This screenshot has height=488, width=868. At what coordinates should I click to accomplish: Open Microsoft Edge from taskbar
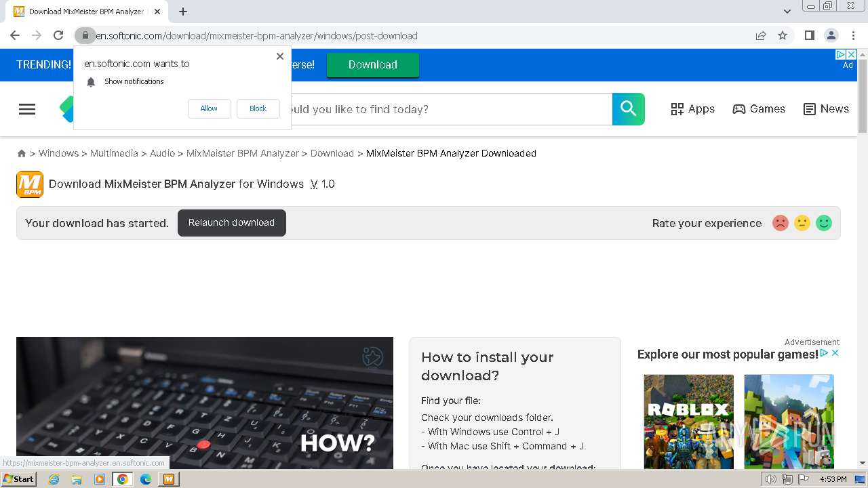pyautogui.click(x=146, y=479)
